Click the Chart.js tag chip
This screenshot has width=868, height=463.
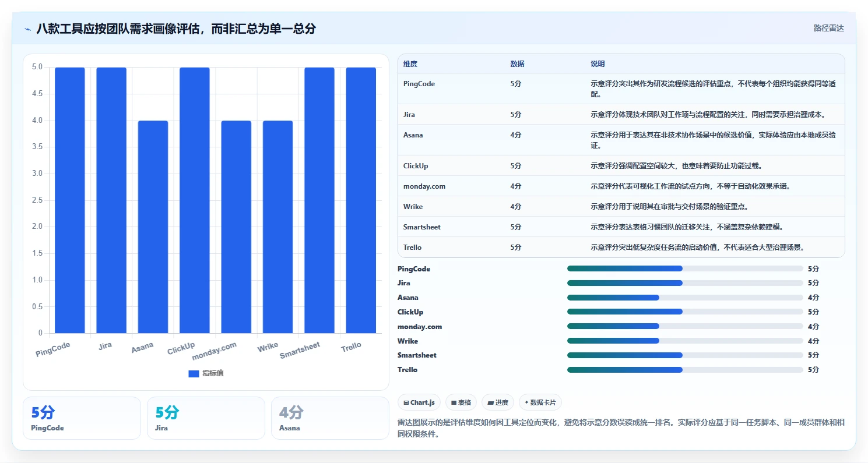419,402
